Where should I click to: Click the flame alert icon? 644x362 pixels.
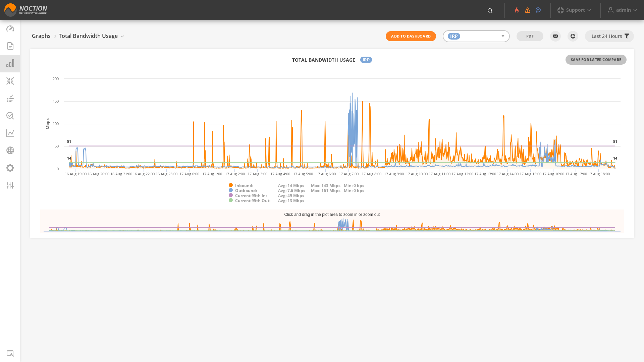click(x=517, y=10)
